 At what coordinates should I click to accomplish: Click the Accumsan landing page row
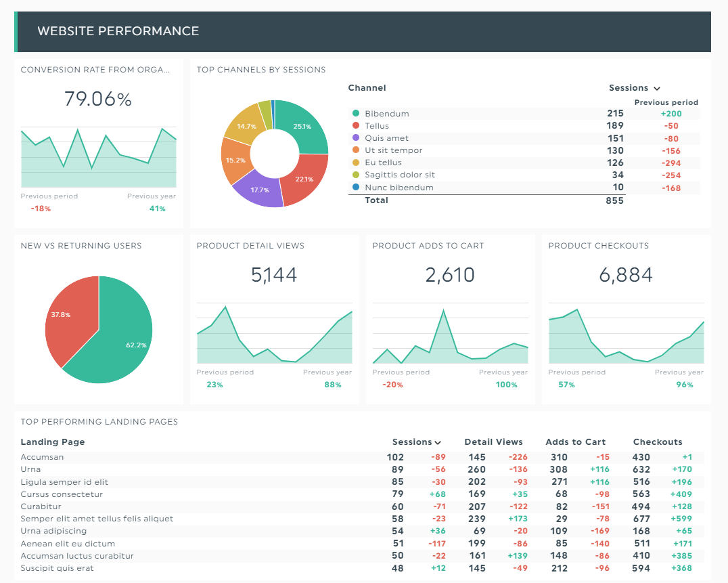click(x=362, y=457)
